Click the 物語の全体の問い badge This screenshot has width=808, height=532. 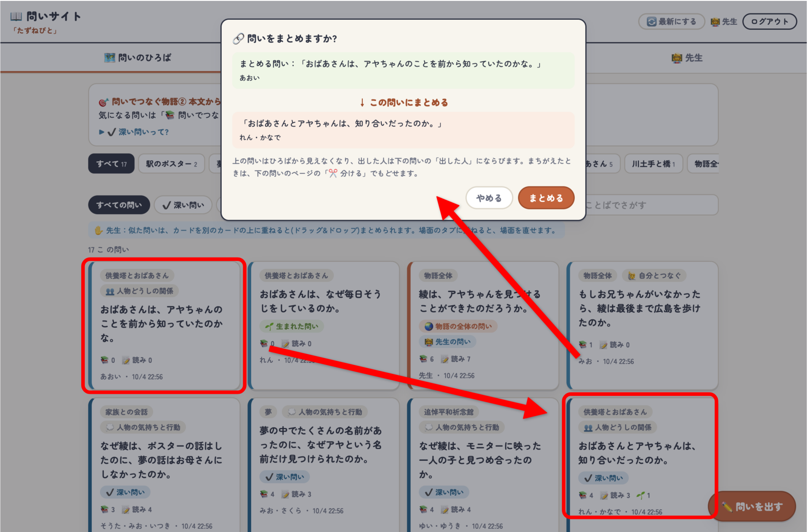[x=458, y=326]
